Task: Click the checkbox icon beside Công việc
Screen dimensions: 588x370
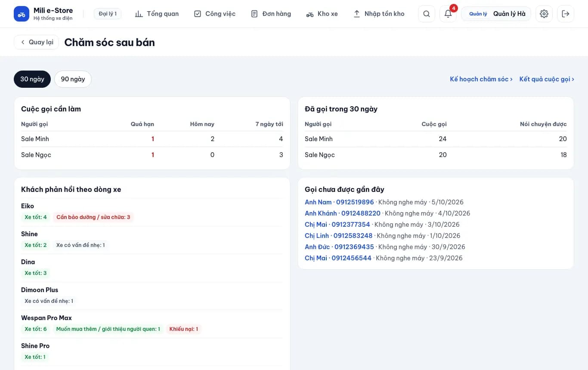Action: click(x=198, y=14)
